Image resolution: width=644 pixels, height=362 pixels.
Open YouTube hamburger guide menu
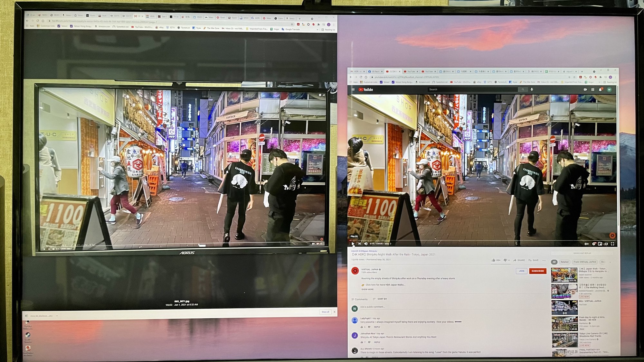point(353,89)
